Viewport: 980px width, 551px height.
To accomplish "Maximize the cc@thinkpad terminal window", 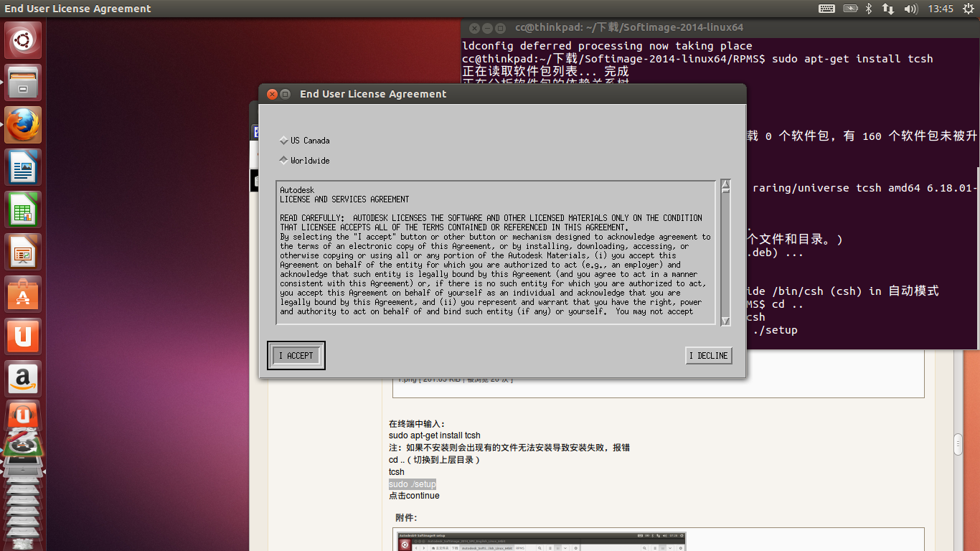I will click(x=501, y=28).
